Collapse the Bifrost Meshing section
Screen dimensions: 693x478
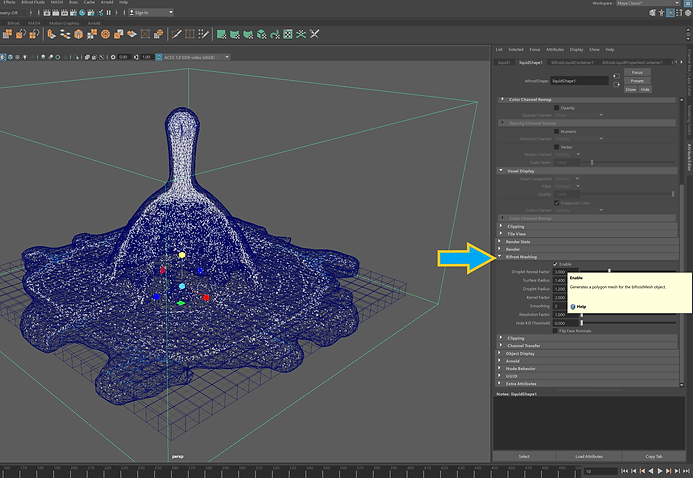(587, 257)
